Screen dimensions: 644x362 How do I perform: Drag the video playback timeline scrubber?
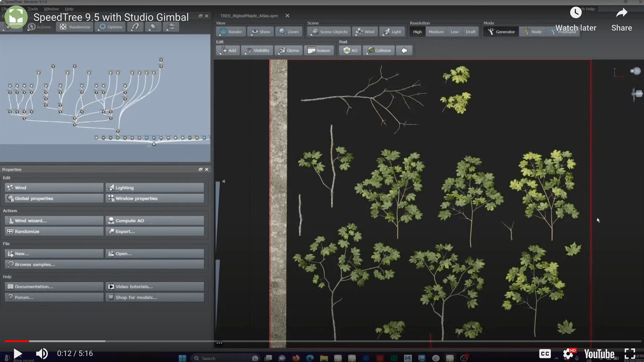pos(29,341)
